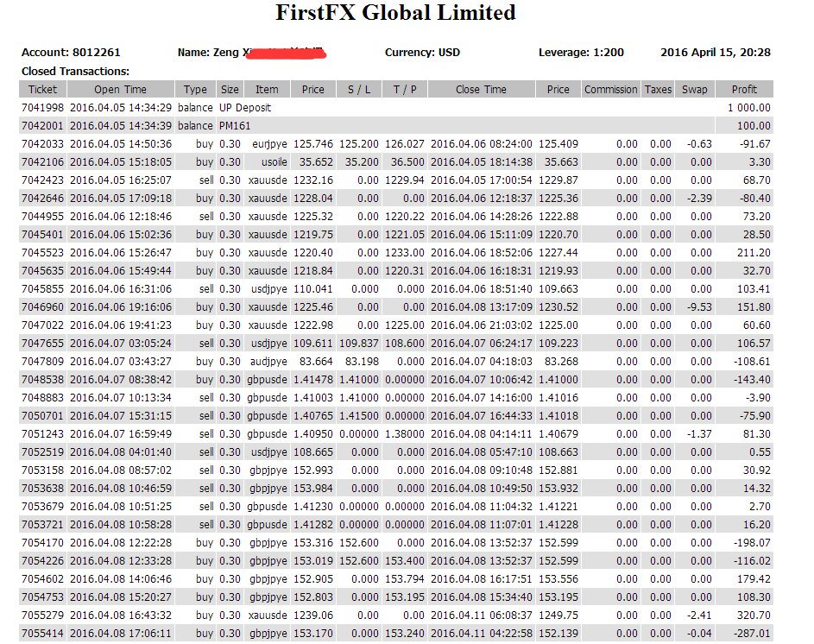814x644 pixels.
Task: Click take profit value 1.38000
Action: pos(404,434)
